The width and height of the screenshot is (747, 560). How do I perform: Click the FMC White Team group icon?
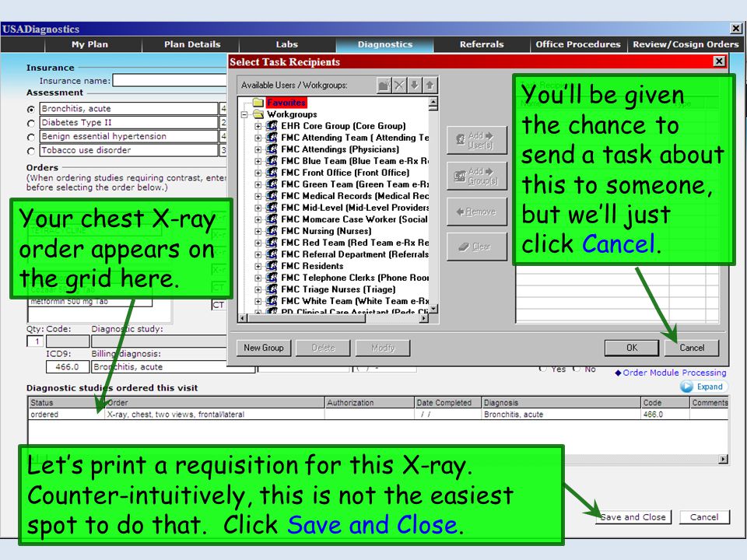tap(272, 301)
